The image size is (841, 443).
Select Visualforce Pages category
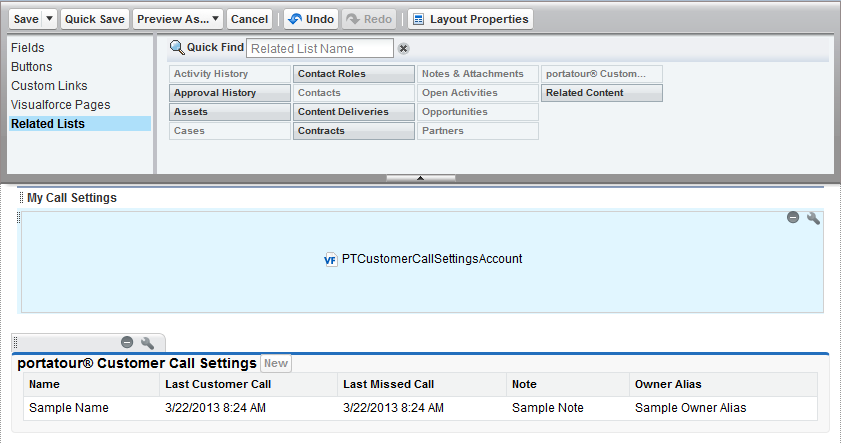point(61,105)
